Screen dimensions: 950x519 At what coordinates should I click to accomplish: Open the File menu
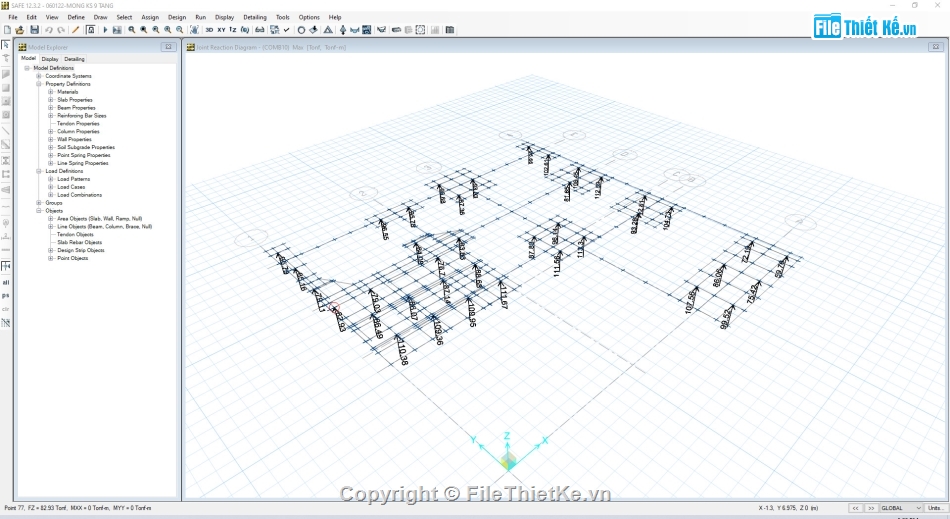tap(13, 17)
